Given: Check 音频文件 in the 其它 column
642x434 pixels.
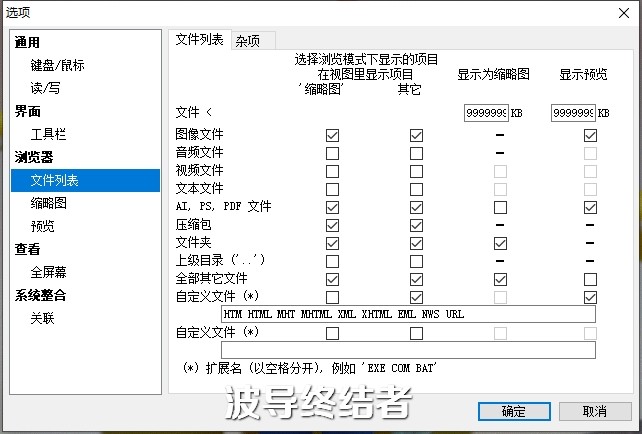Looking at the screenshot, I should pyautogui.click(x=416, y=154).
